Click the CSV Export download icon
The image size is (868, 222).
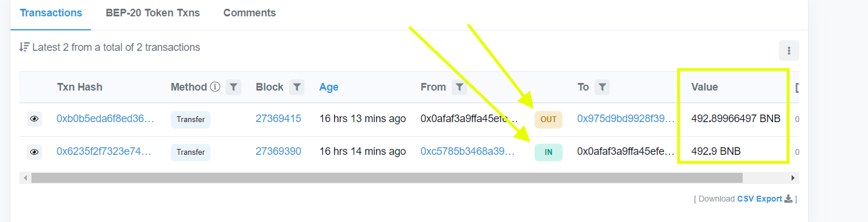pyautogui.click(x=789, y=199)
